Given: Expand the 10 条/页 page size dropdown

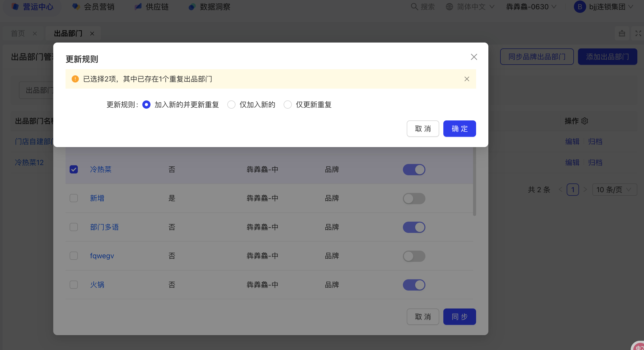Looking at the screenshot, I should (x=614, y=190).
